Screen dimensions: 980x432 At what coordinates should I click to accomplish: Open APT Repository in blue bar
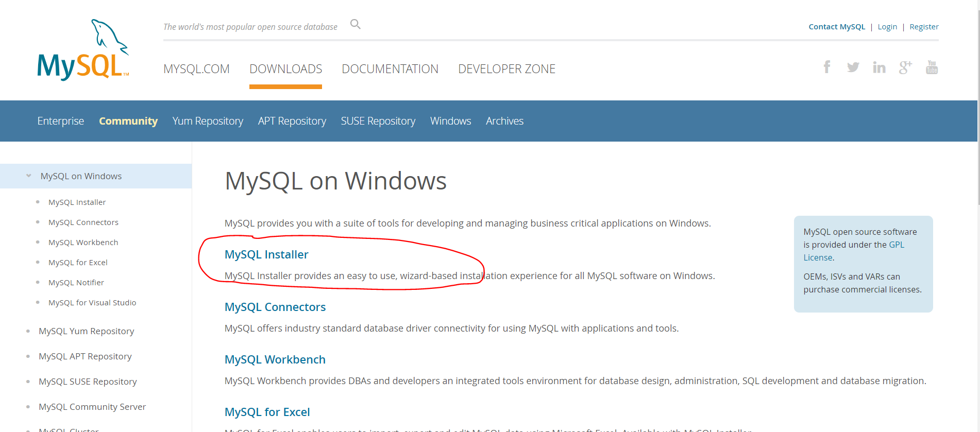click(x=292, y=121)
